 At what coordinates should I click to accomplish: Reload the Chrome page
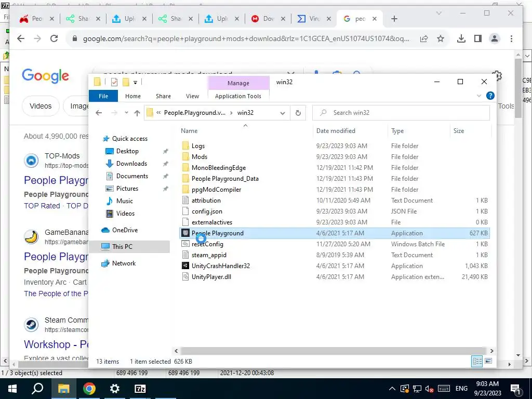click(54, 38)
